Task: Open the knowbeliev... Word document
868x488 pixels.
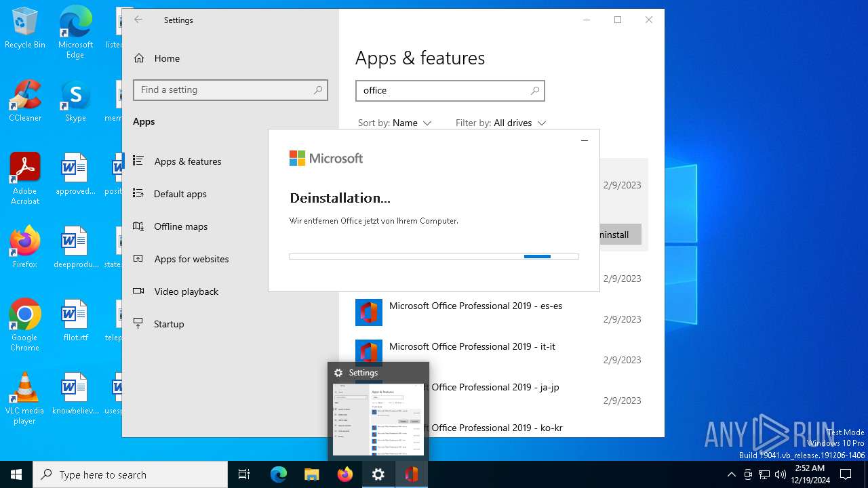Action: coord(75,393)
